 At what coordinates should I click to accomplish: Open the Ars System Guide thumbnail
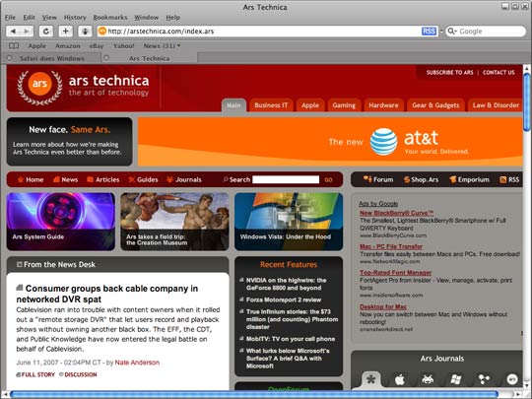click(x=61, y=222)
